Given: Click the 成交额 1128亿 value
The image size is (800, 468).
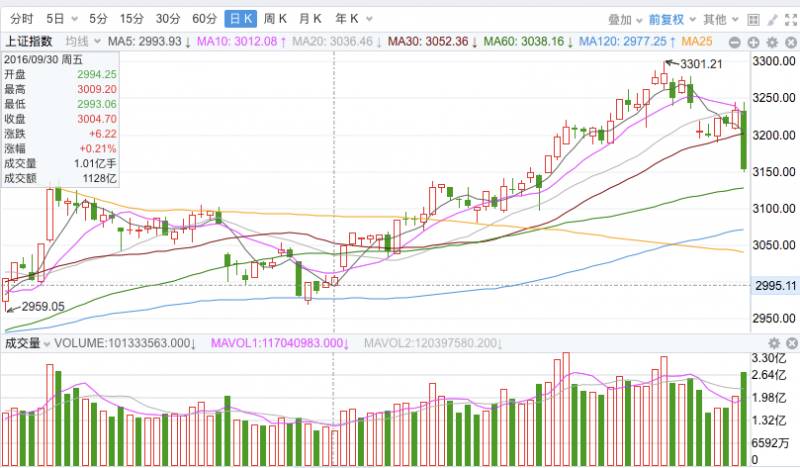Looking at the screenshot, I should [x=99, y=179].
